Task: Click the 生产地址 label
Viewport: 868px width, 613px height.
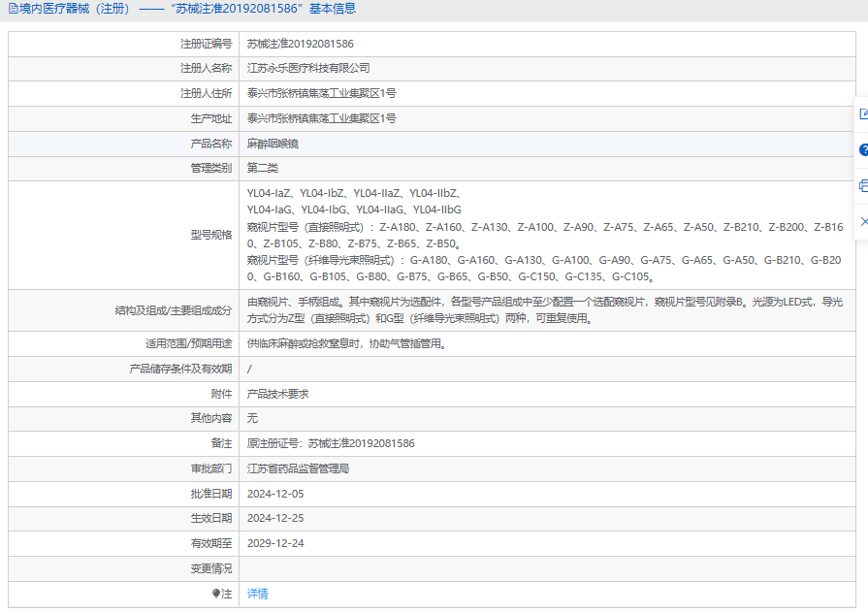Action: (211, 118)
